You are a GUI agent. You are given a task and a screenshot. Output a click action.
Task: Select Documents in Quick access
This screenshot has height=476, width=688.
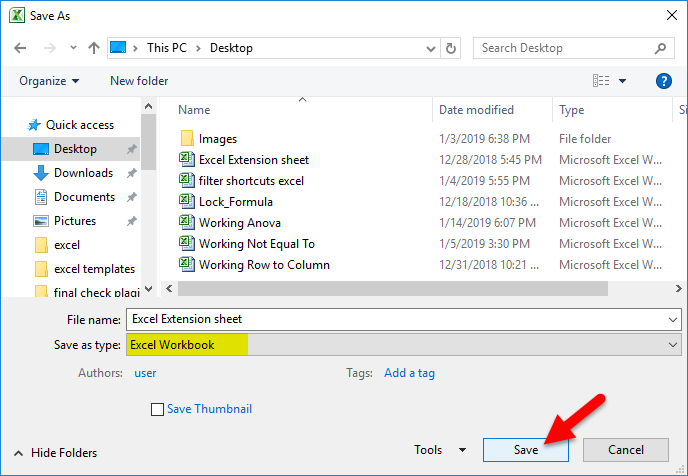(x=84, y=197)
